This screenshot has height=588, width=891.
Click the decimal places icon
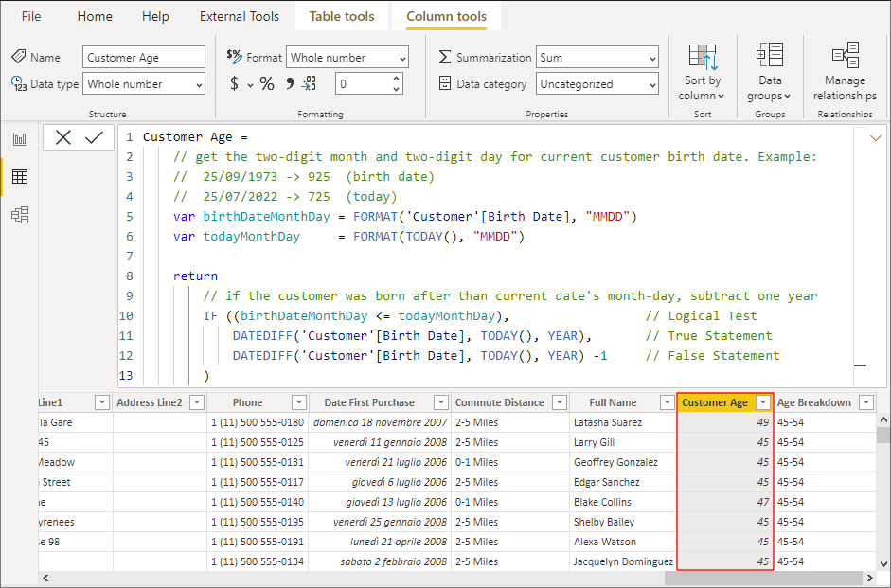309,83
